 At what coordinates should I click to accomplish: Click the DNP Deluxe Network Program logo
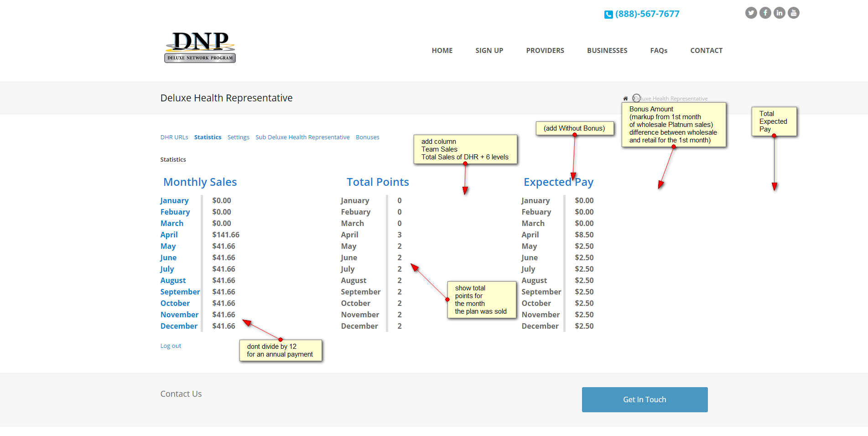click(200, 47)
